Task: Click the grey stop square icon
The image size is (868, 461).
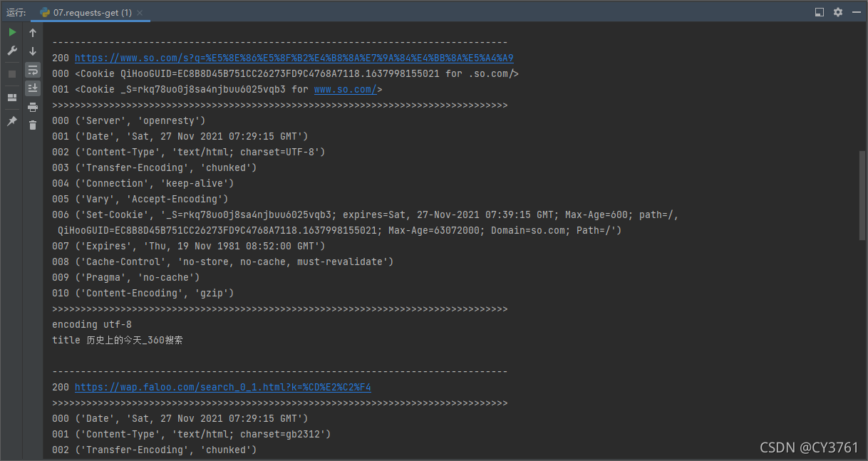Action: click(11, 74)
